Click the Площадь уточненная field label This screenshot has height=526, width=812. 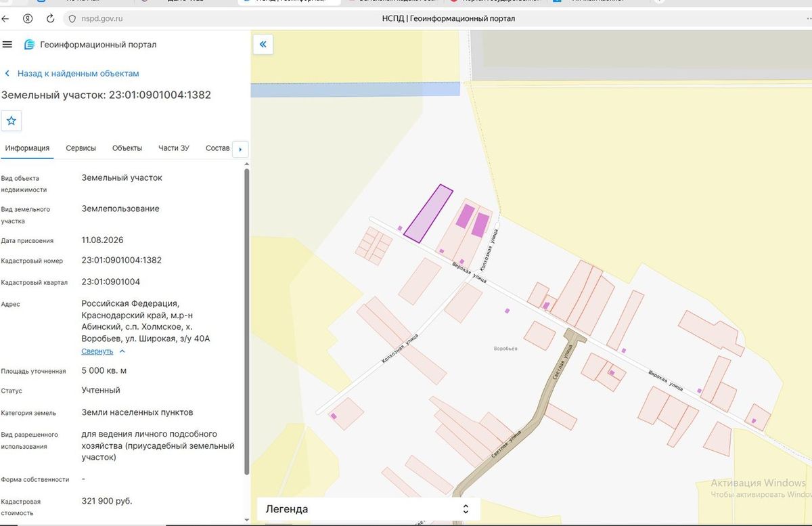[34, 371]
